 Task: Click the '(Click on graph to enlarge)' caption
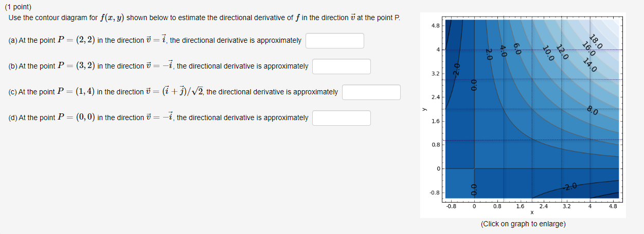coord(523,224)
